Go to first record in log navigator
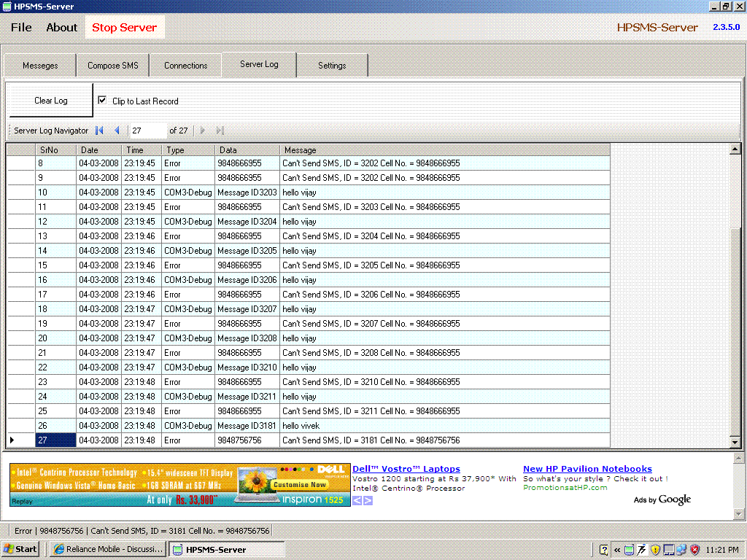The width and height of the screenshot is (747, 560). (x=100, y=131)
